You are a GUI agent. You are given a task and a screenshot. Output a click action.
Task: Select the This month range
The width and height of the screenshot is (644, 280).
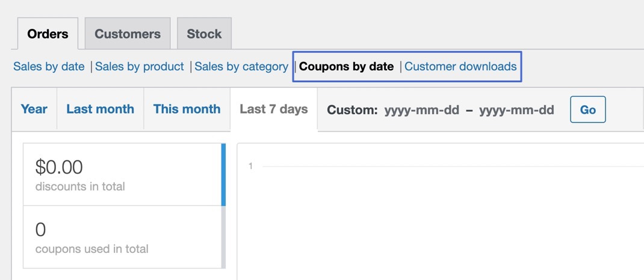(x=187, y=109)
